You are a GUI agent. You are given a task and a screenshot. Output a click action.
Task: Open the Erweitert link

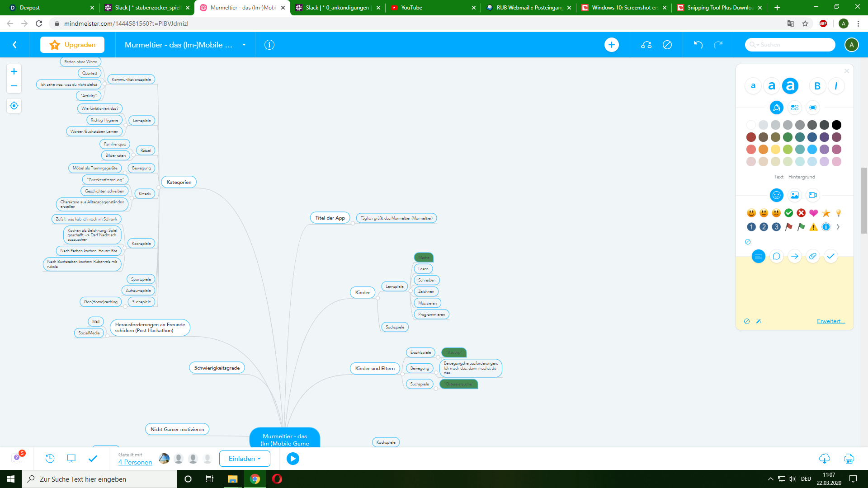[830, 321]
